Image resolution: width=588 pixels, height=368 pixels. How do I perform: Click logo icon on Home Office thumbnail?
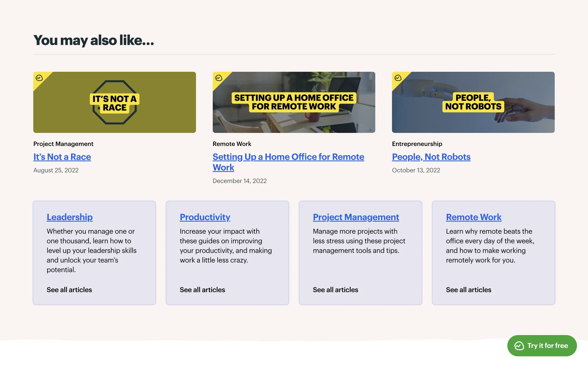[x=218, y=78]
